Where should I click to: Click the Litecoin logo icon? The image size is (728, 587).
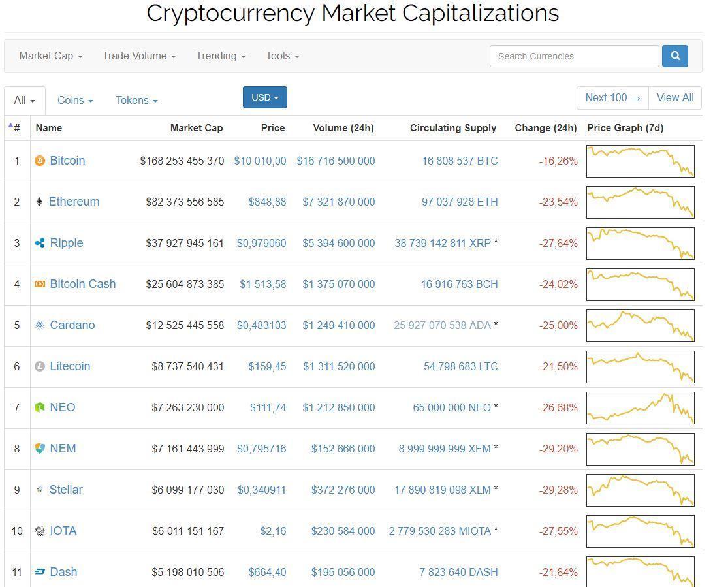point(40,366)
